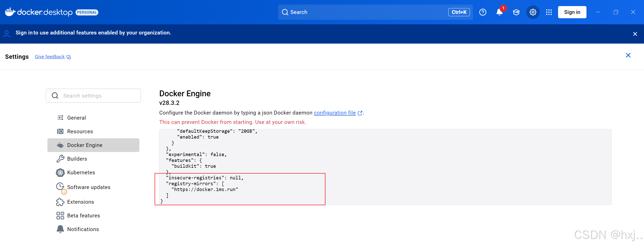Image resolution: width=644 pixels, height=245 pixels.
Task: Click the Docker Engine icon in sidebar
Action: [60, 145]
